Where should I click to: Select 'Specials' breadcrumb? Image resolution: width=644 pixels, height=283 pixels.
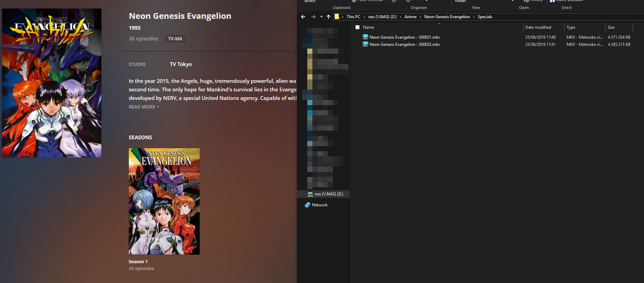click(x=485, y=17)
